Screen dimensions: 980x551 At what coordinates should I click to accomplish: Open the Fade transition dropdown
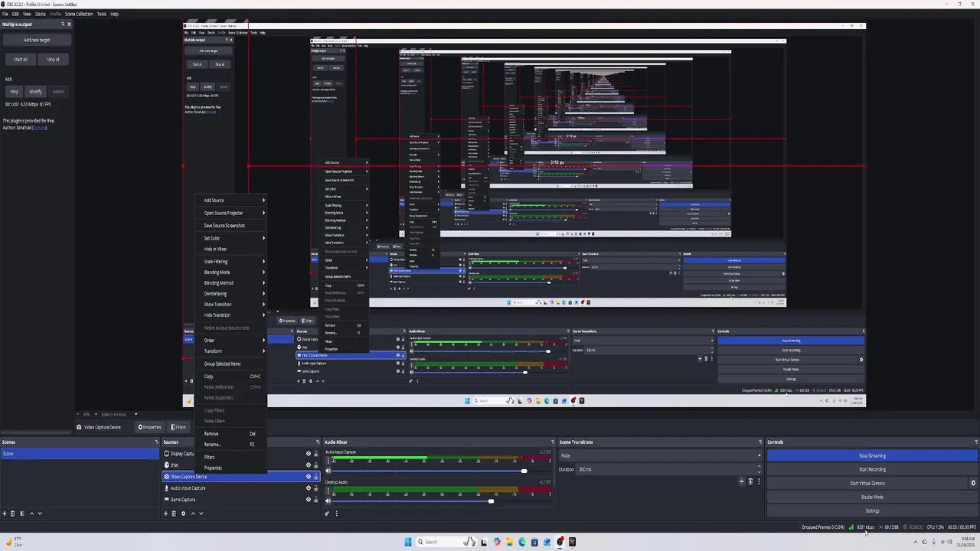(x=661, y=455)
